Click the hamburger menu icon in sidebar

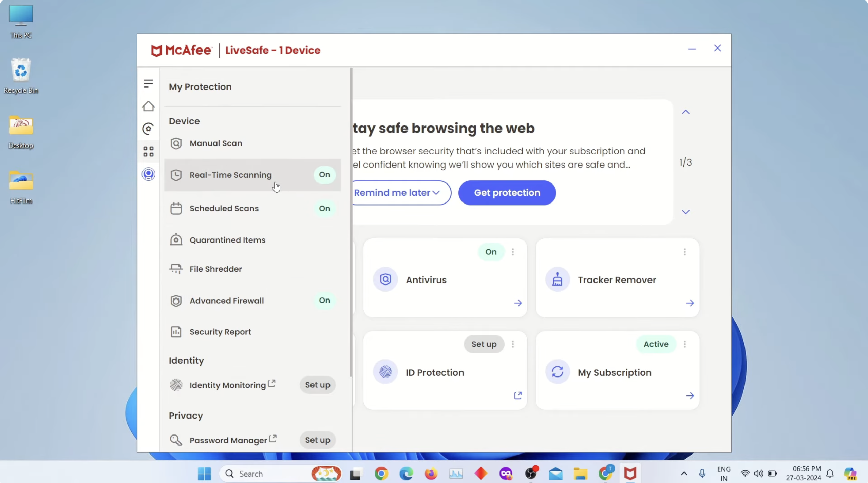[x=148, y=83]
